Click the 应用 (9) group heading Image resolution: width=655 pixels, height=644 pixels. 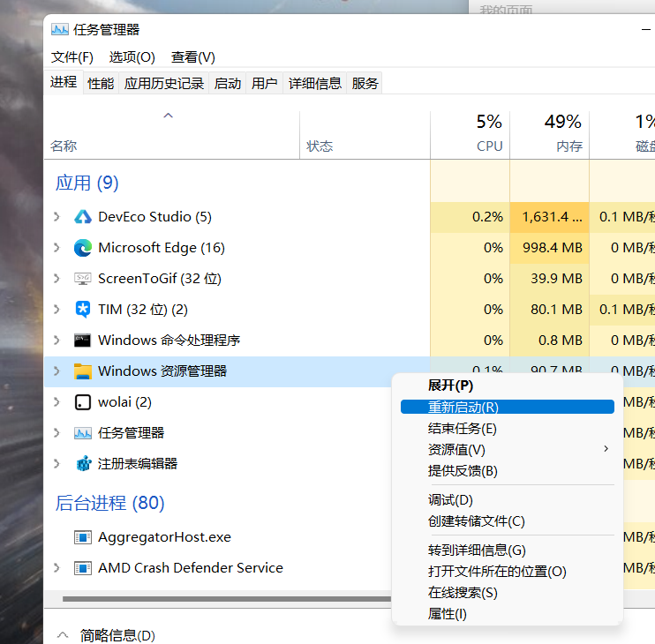click(x=87, y=183)
